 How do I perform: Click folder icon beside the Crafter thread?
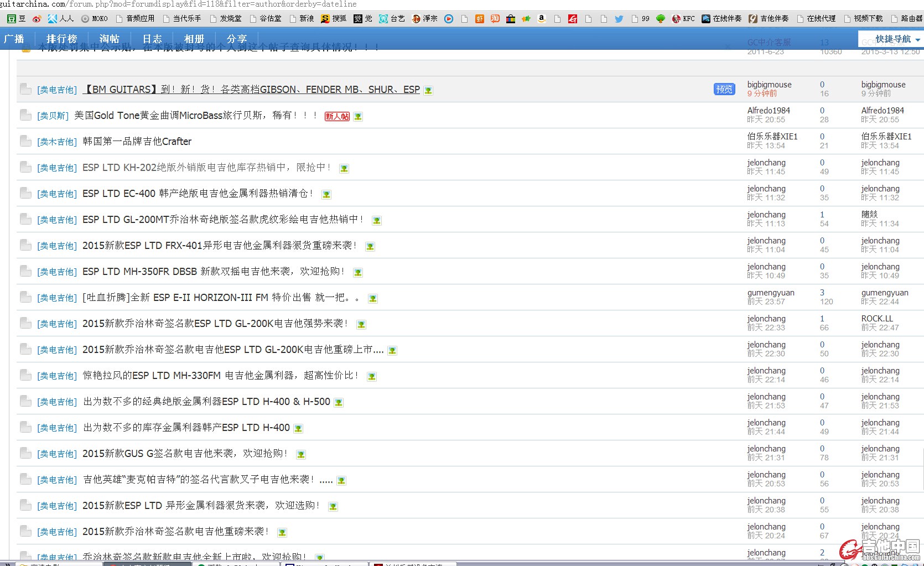tap(25, 141)
